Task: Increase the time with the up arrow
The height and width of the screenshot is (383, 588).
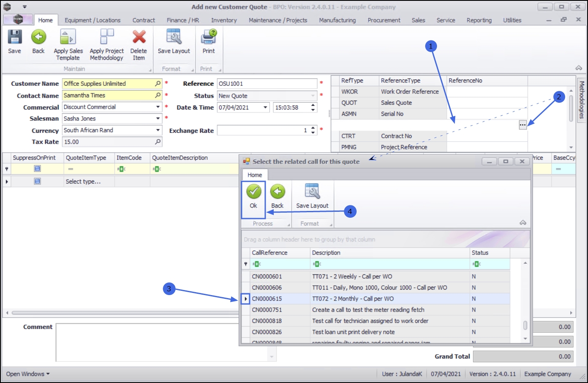Action: click(x=313, y=105)
